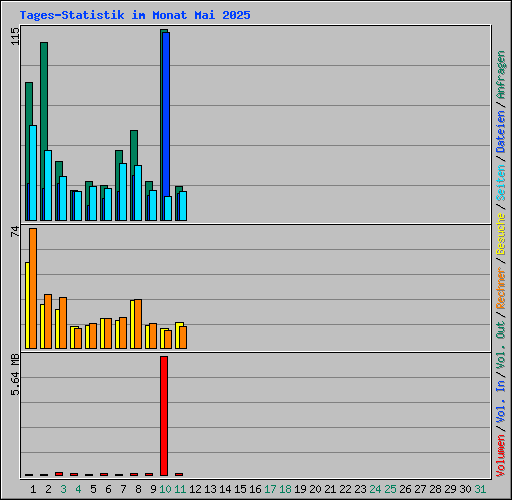Viewport: 512px width, 500px height.
Task: Click the 'Anfragen' legend label
Action: tap(501, 75)
